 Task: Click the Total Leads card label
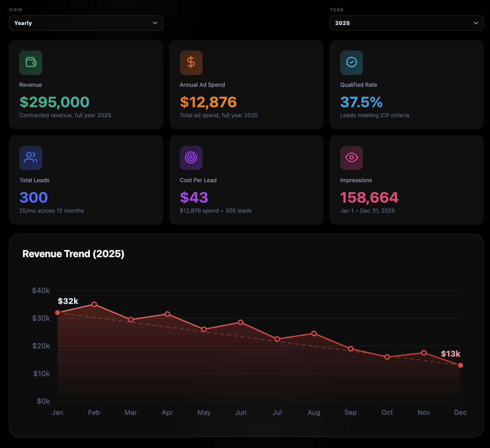[x=35, y=180]
